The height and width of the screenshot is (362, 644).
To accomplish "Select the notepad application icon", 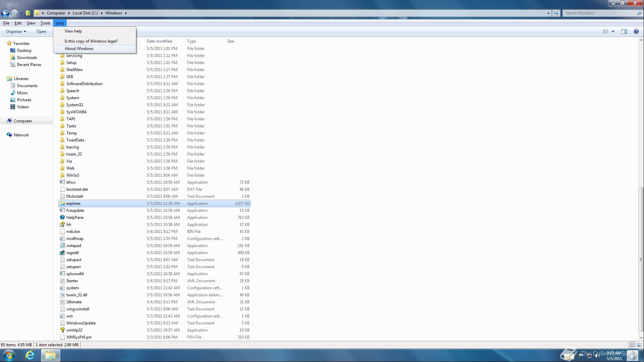I will [x=62, y=246].
